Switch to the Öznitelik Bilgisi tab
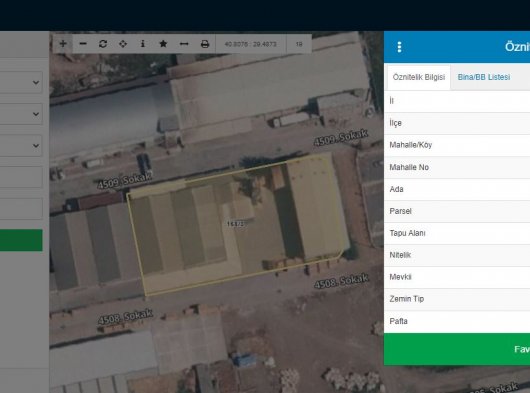 [x=419, y=77]
